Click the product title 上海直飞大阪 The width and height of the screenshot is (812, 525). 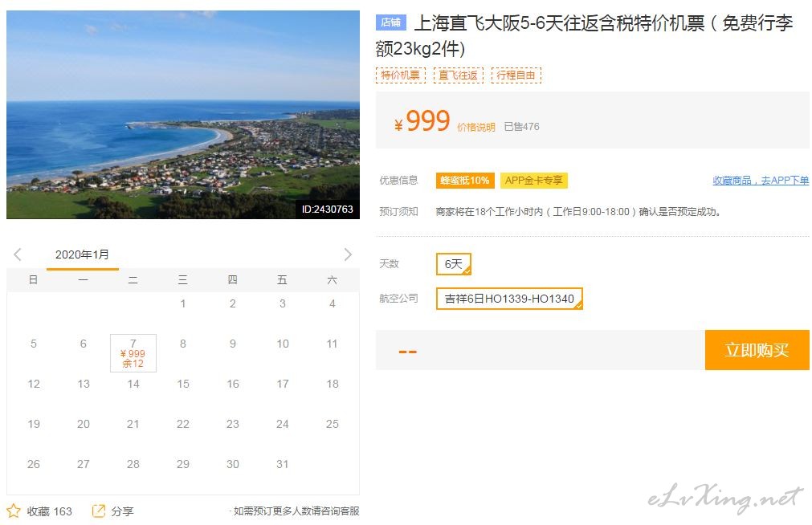click(584, 36)
